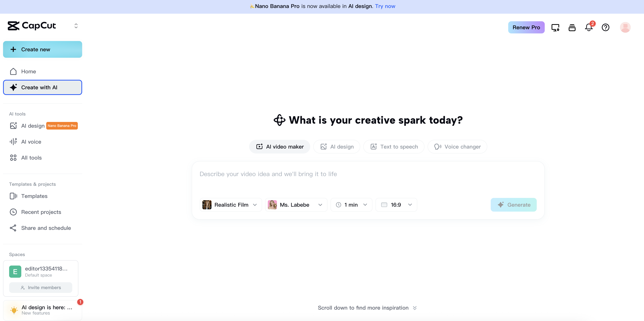644x321 pixels.
Task: Open All tools in sidebar
Action: pyautogui.click(x=31, y=157)
